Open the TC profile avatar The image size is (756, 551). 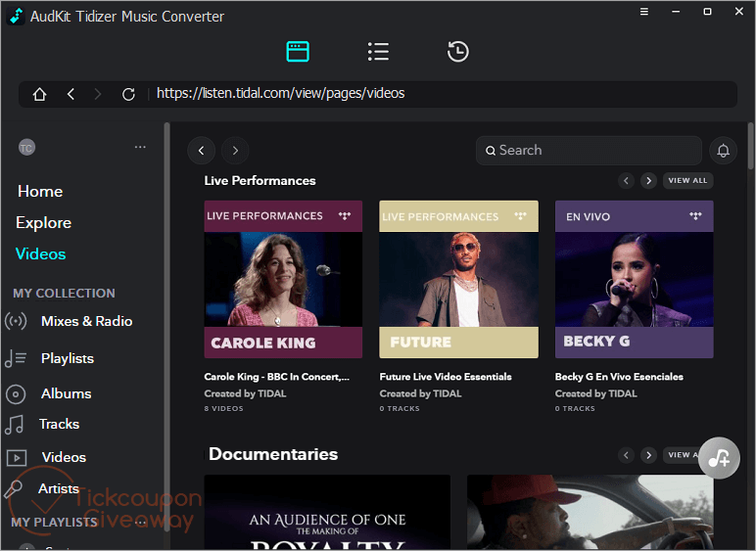coord(26,148)
